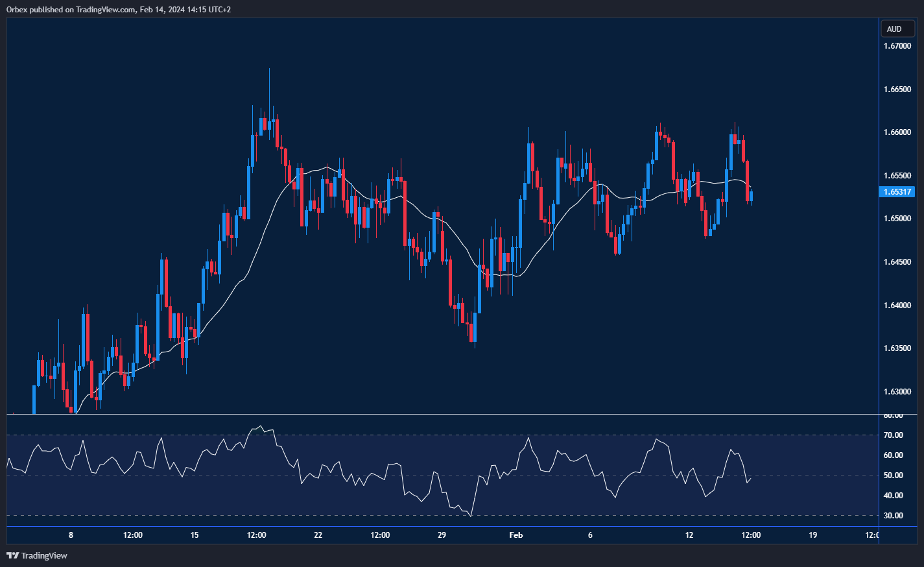Select the 1.65500 price axis label
This screenshot has width=924, height=567.
coord(897,176)
